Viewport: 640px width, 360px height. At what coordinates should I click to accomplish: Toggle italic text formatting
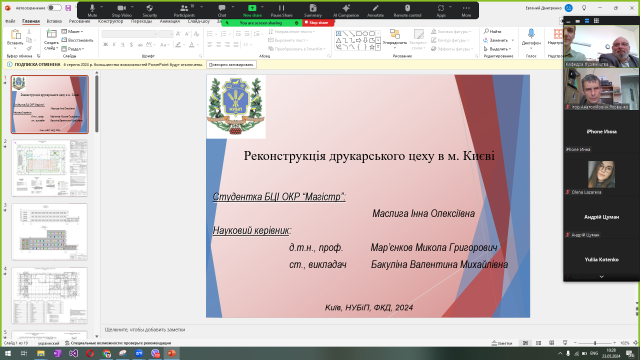tap(114, 44)
